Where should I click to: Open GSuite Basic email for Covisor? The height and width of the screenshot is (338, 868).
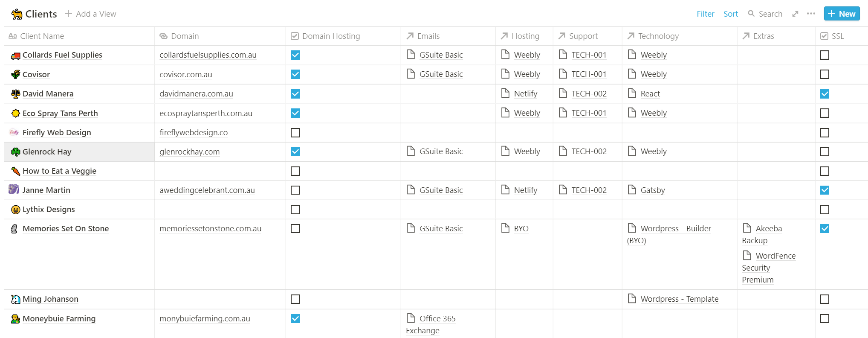[441, 74]
